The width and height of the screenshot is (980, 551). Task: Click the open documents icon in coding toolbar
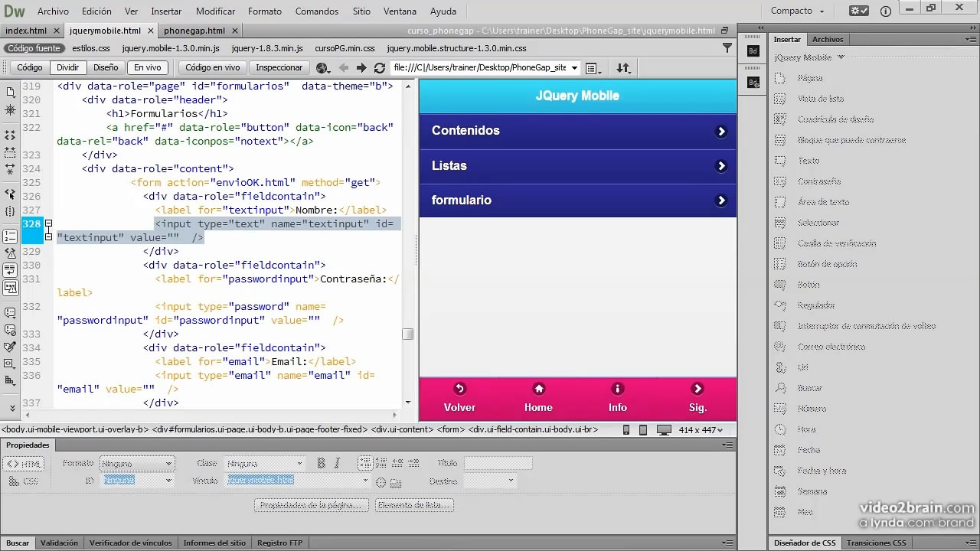click(10, 92)
